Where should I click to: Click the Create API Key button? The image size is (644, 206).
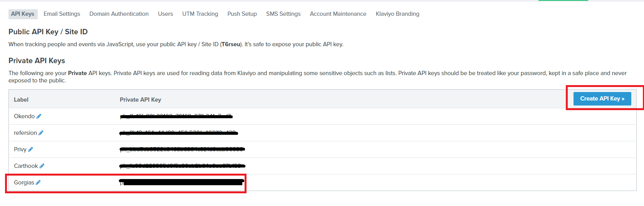pos(602,99)
